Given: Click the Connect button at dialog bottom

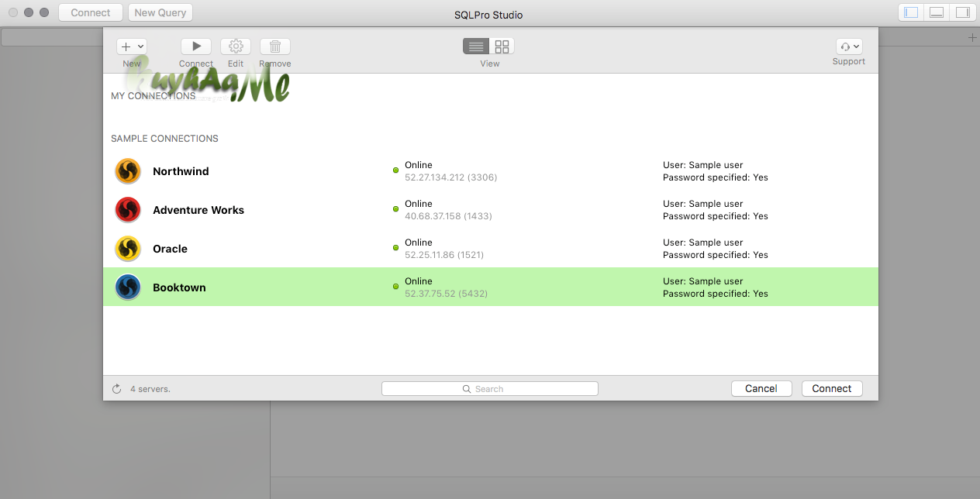Looking at the screenshot, I should point(832,389).
